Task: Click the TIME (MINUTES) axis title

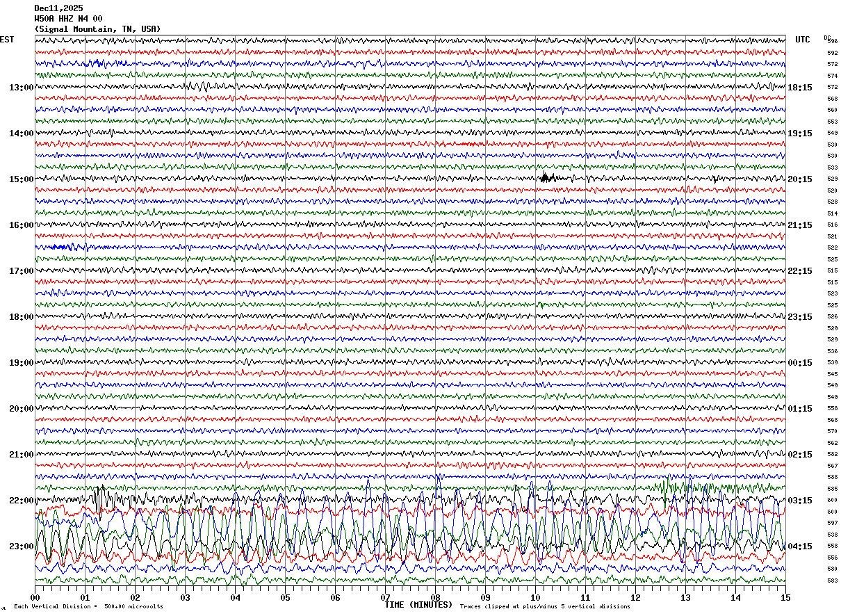Action: 418,605
